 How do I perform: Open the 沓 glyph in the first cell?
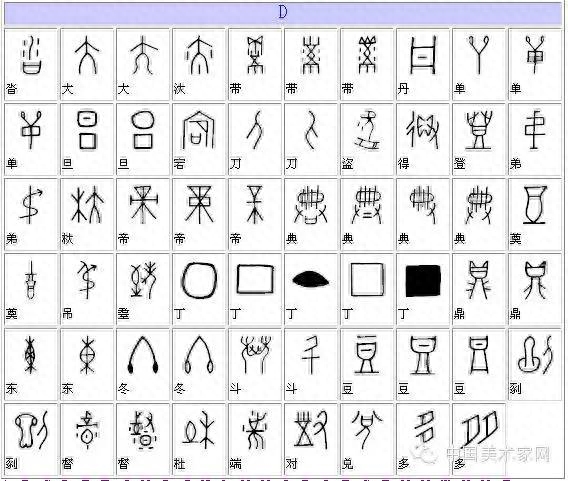[x=31, y=64]
